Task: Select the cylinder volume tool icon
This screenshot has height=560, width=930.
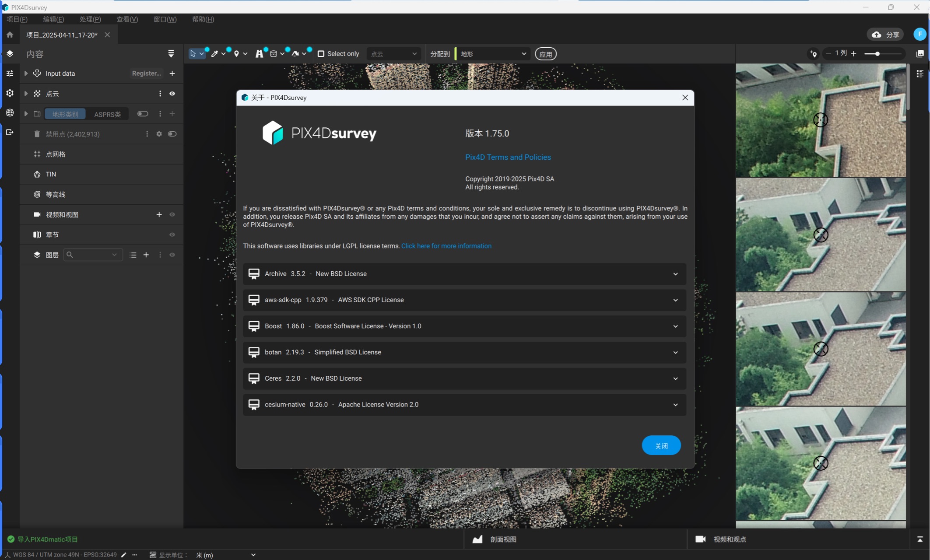Action: (274, 54)
